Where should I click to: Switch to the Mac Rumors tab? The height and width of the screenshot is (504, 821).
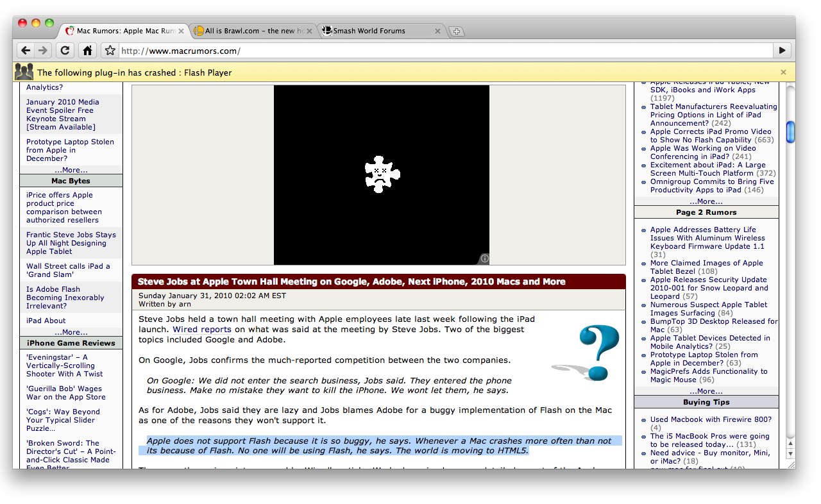tap(126, 31)
